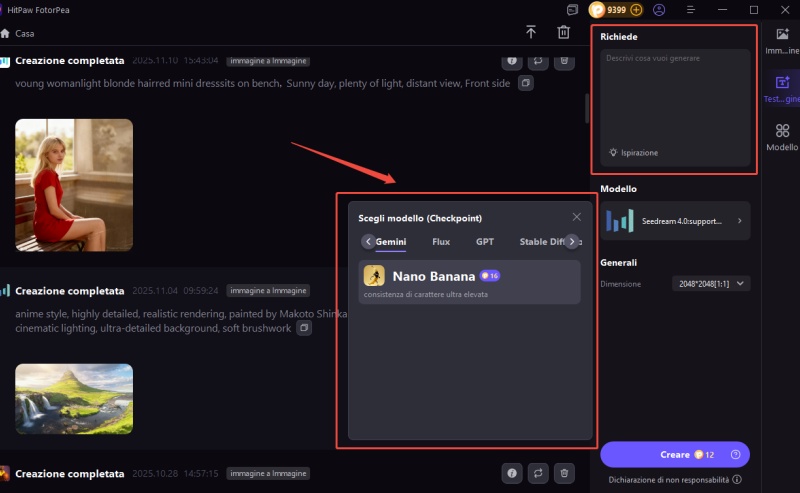Image resolution: width=800 pixels, height=493 pixels.
Task: Copy the anime style prompt text
Action: [x=304, y=328]
